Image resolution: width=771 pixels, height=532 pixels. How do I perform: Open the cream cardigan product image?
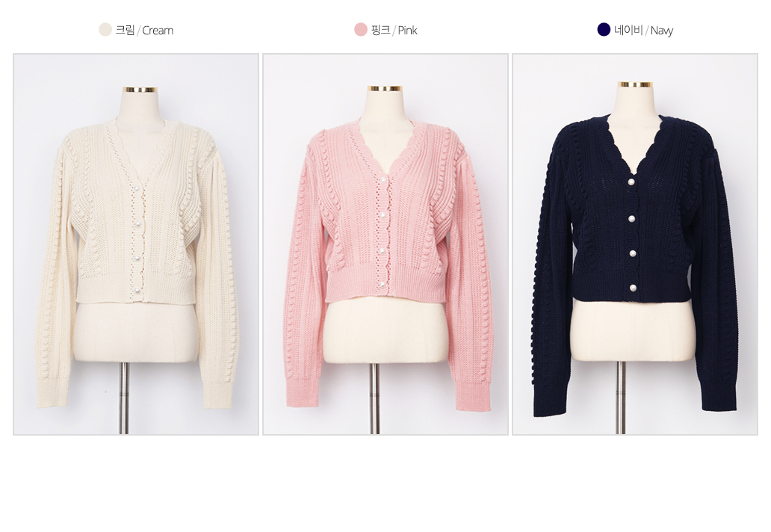136,244
